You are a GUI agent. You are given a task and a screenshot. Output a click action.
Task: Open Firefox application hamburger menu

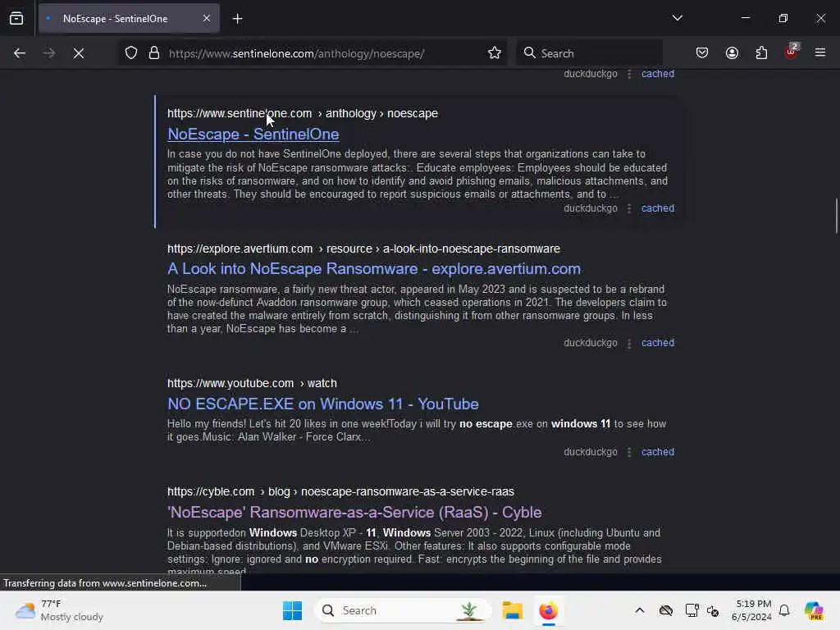pos(820,53)
